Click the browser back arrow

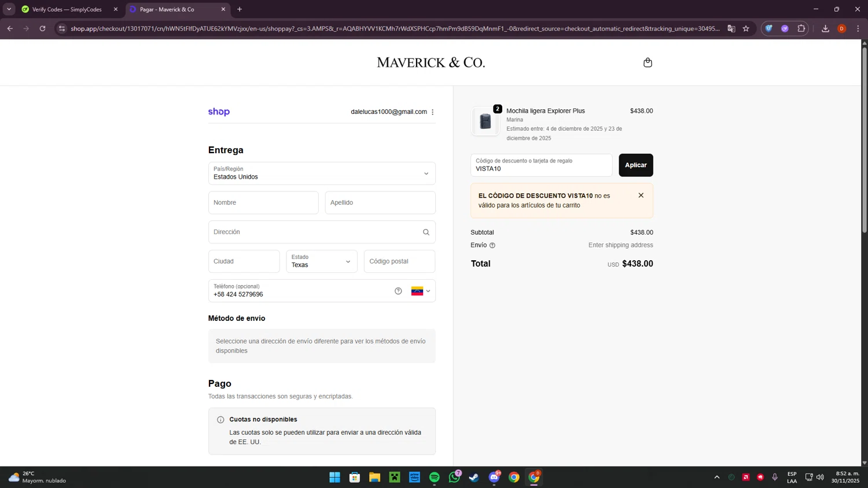point(10,28)
